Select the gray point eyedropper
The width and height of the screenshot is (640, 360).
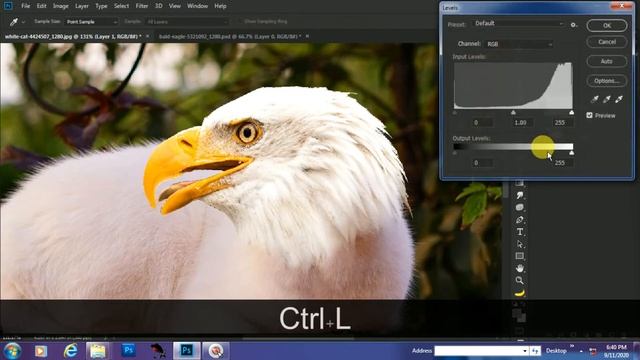pos(607,99)
